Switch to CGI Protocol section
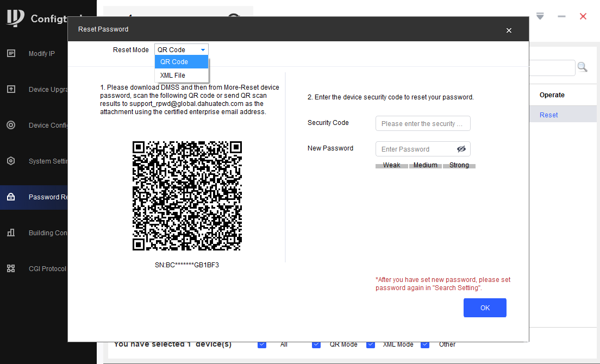Viewport: 600px width, 364px height. pyautogui.click(x=47, y=269)
